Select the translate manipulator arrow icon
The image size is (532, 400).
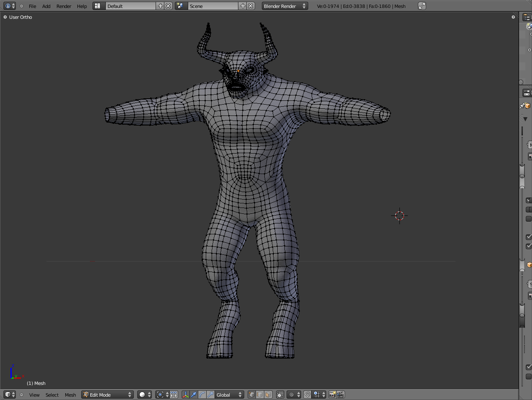(x=194, y=395)
